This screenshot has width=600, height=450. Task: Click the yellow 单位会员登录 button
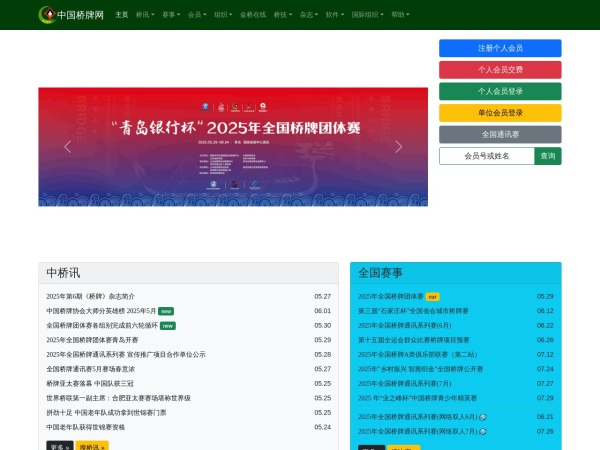pyautogui.click(x=500, y=113)
